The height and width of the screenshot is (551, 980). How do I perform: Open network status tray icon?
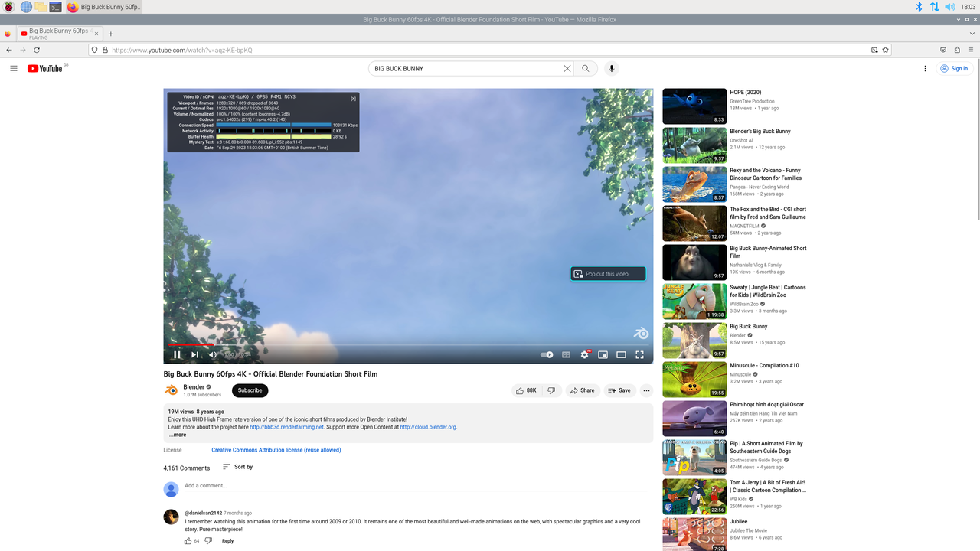[935, 7]
